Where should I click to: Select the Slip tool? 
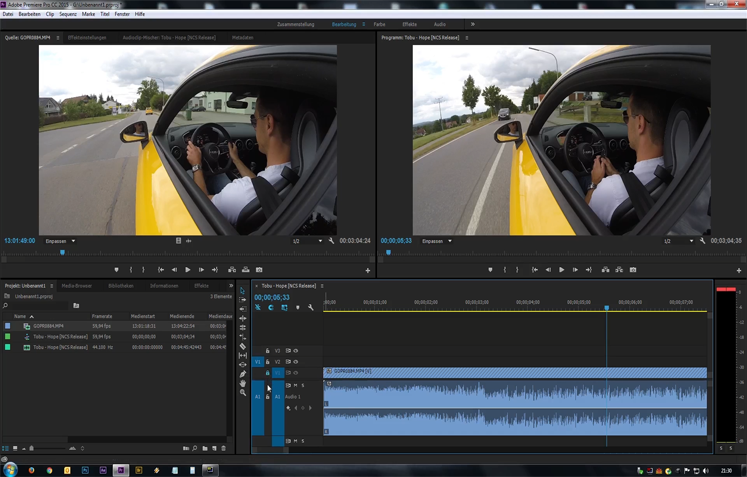point(242,355)
